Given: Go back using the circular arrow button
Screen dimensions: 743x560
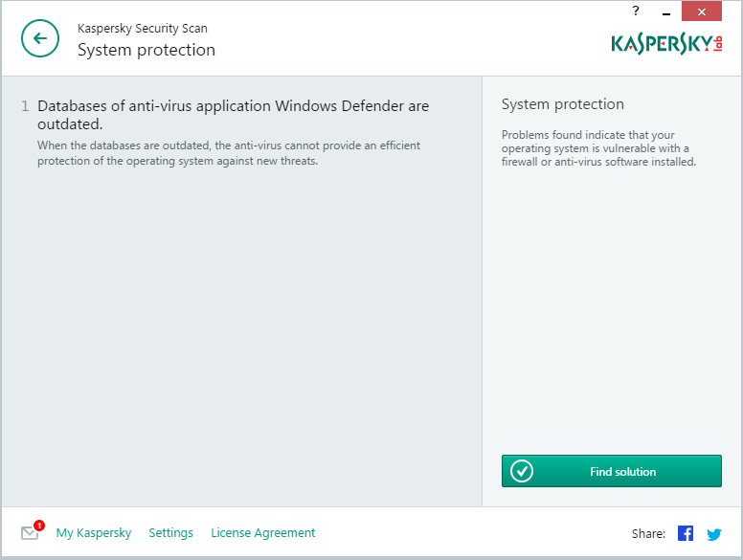Looking at the screenshot, I should (x=40, y=38).
